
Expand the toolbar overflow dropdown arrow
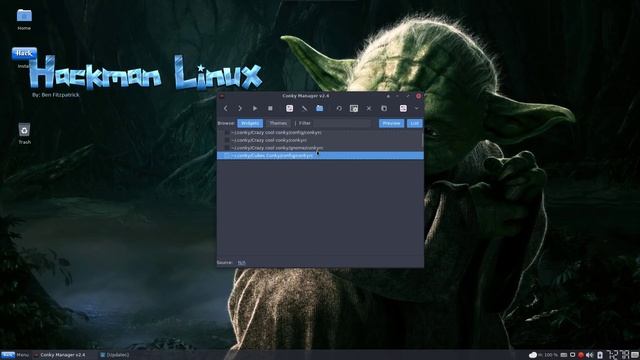417,109
